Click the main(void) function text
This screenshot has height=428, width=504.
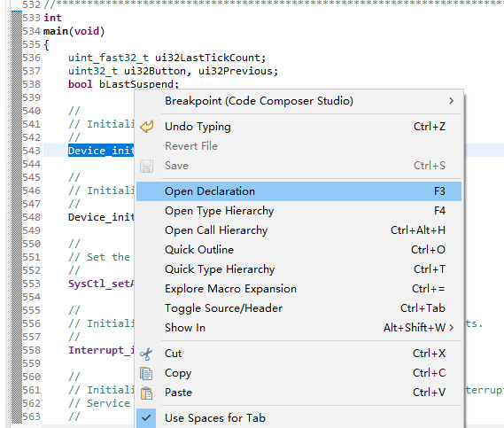74,31
